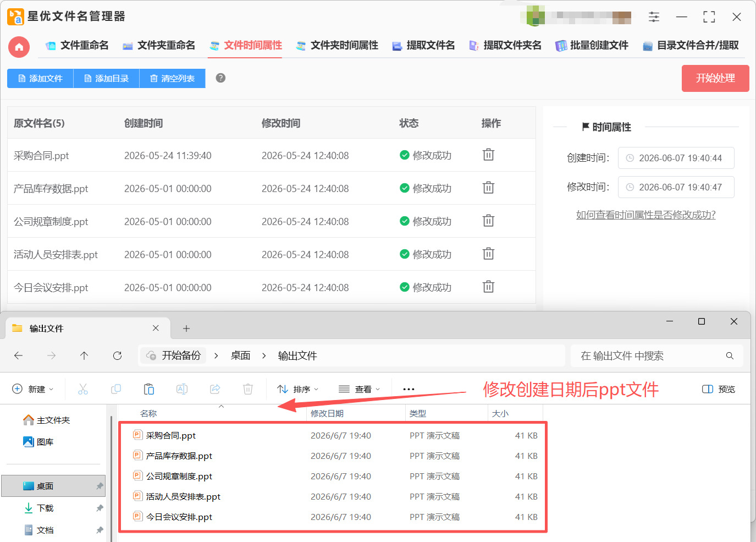Click the 开始处理 button
The image size is (756, 542).
(715, 78)
